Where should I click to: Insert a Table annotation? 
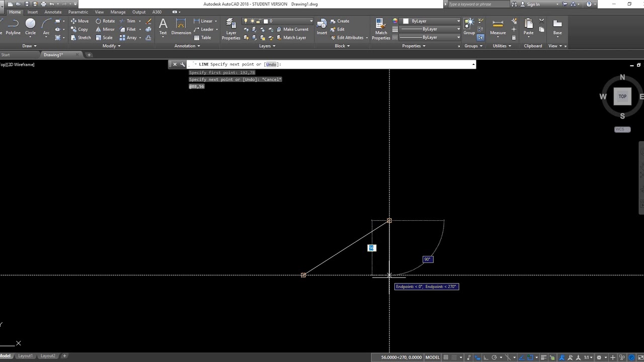(x=203, y=38)
